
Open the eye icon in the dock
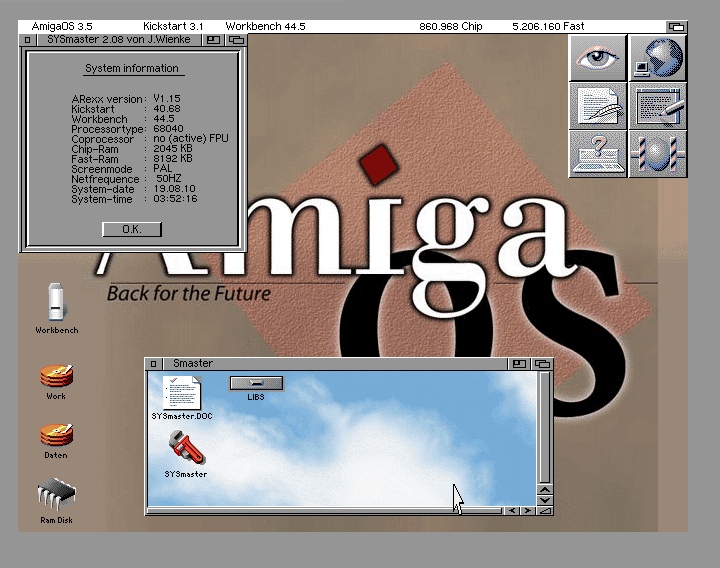598,58
